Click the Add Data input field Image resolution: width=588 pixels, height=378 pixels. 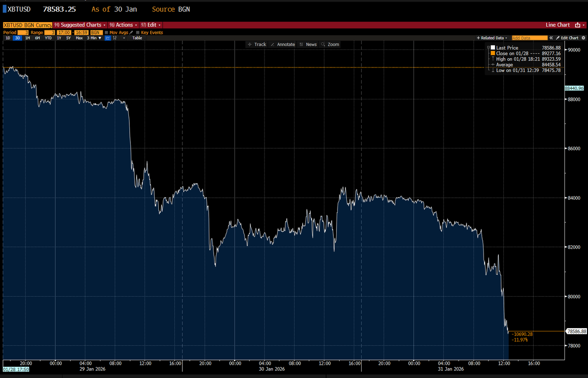coord(530,38)
